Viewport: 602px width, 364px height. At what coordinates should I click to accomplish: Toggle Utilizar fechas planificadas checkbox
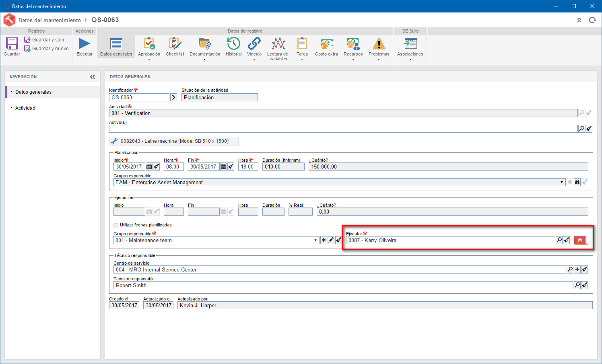point(116,225)
